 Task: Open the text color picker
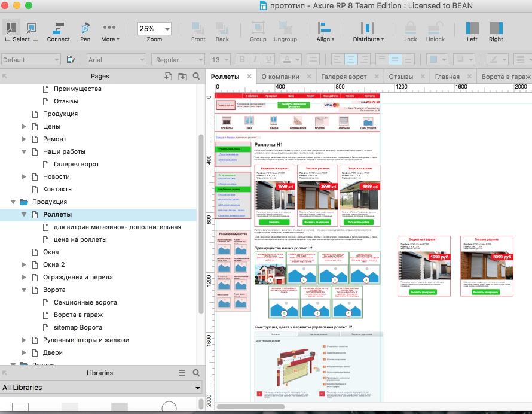point(291,60)
